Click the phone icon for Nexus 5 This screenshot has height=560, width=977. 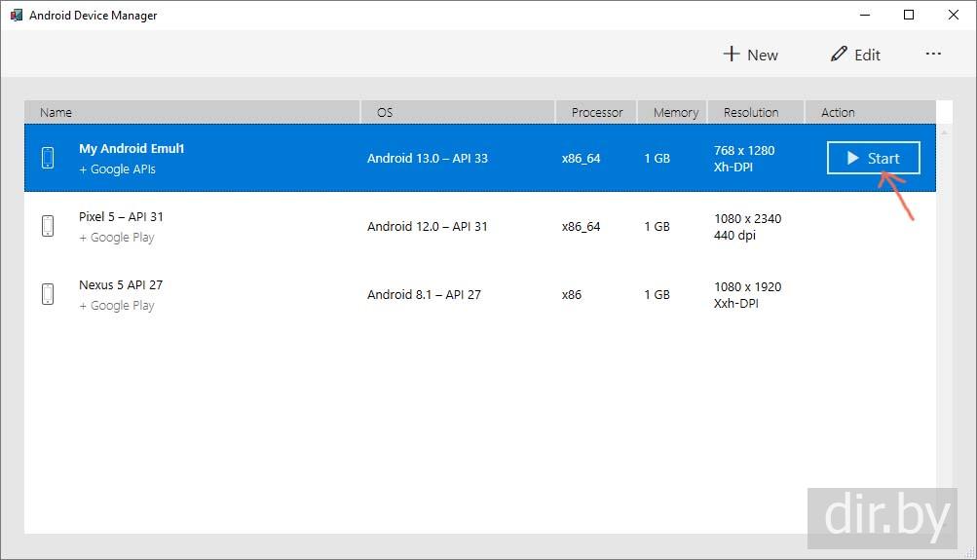48,294
